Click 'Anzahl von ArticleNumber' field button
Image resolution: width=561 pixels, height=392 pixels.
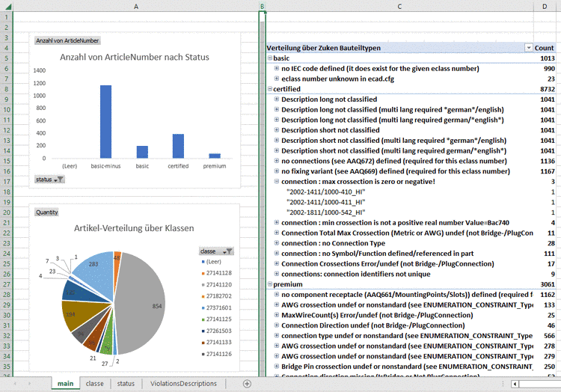click(67, 40)
